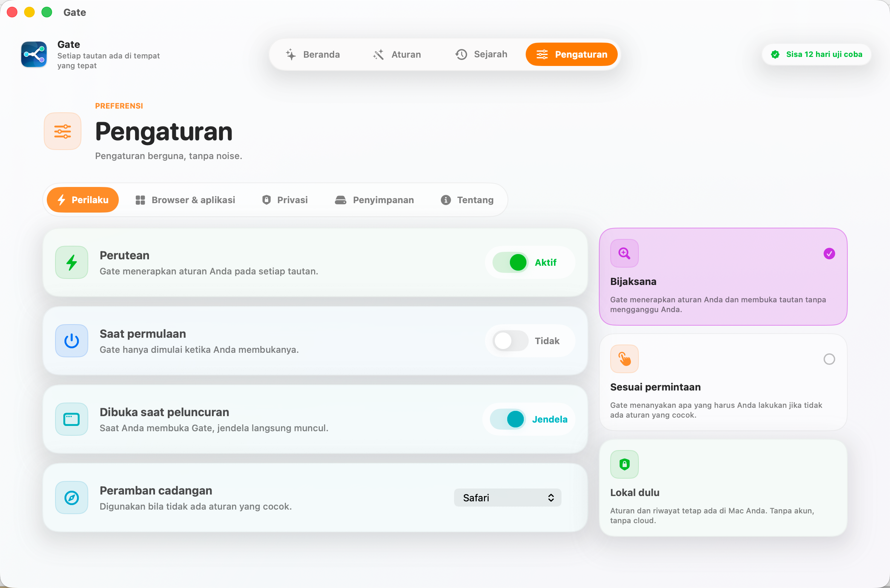Click the wand icon beside Aturan

[379, 55]
